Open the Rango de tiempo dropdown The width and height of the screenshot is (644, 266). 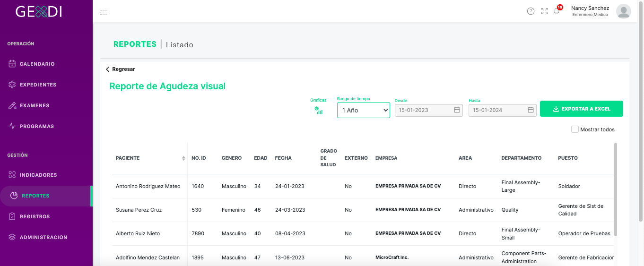pyautogui.click(x=364, y=110)
